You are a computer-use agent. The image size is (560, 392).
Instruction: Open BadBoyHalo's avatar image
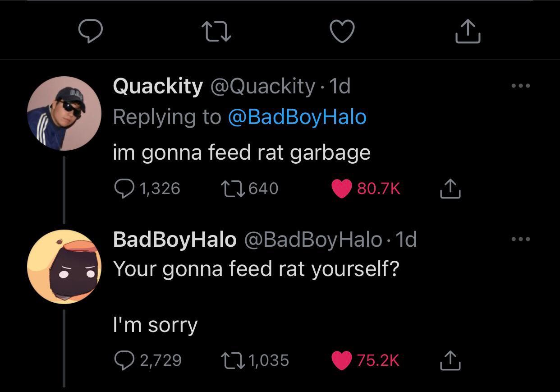point(64,267)
